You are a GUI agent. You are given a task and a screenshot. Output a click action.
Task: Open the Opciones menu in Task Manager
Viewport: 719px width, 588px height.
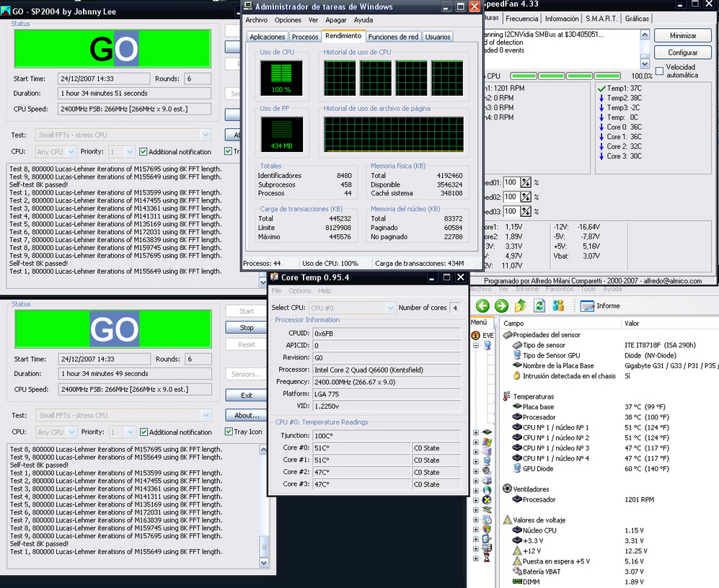coord(288,19)
